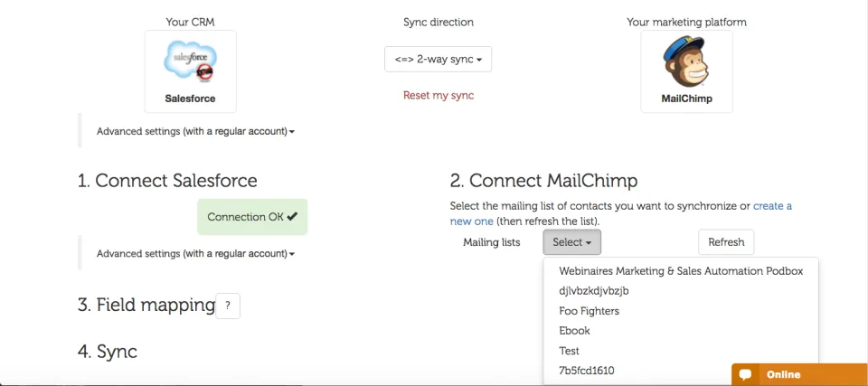Open the 2-way sync direction dropdown
Image resolution: width=868 pixels, height=386 pixels.
(x=438, y=60)
